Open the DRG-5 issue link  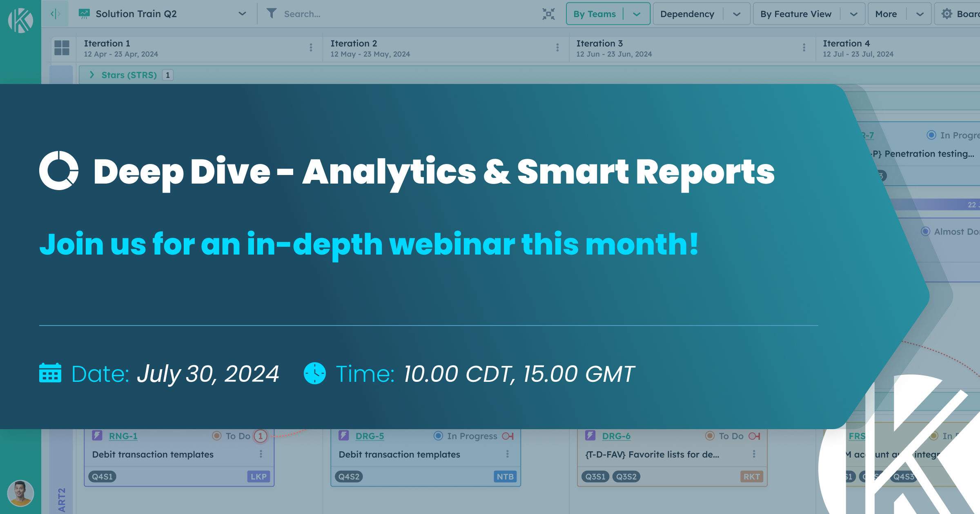(370, 436)
